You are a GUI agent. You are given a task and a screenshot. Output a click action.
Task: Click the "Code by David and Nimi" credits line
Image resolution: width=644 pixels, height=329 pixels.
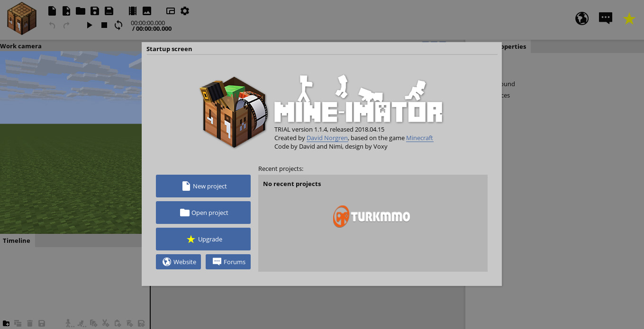[x=331, y=146]
